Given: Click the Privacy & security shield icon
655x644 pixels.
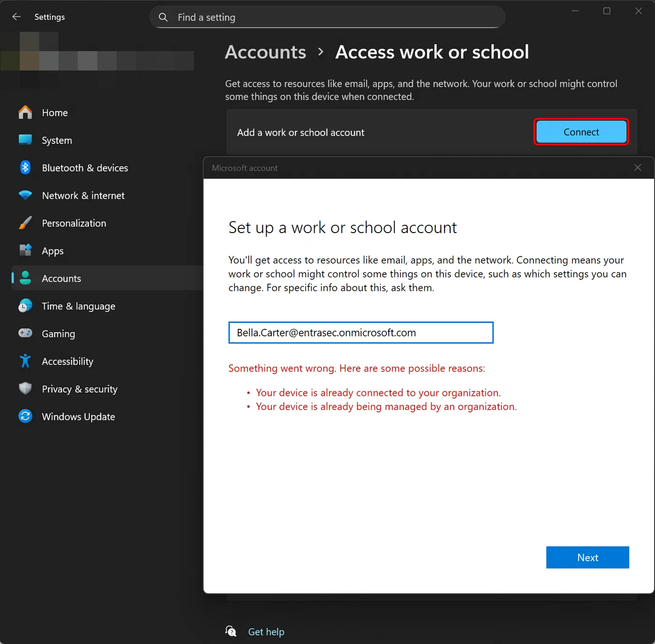Looking at the screenshot, I should click(x=25, y=388).
